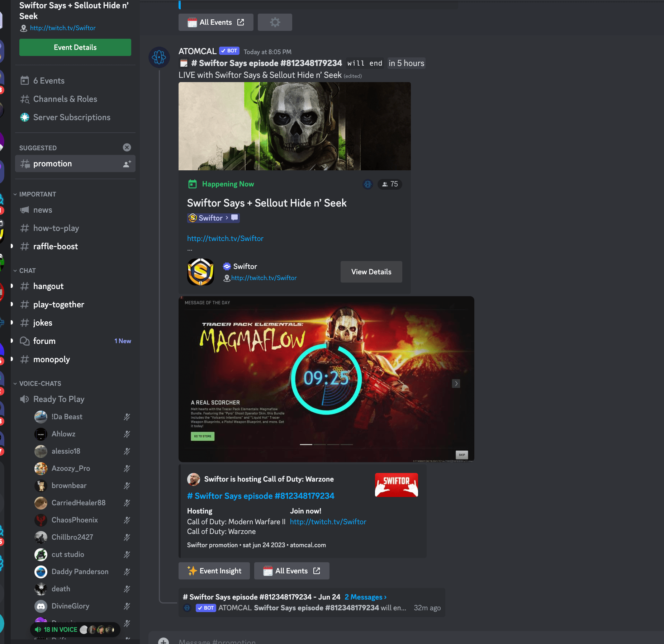Click Azoozy_Pro's muted microphone icon

pyautogui.click(x=127, y=468)
